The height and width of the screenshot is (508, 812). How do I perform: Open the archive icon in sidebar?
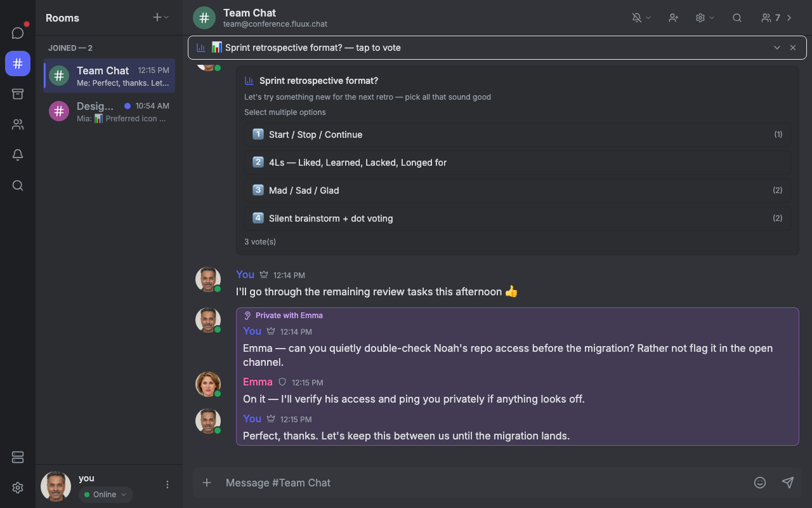coord(18,94)
